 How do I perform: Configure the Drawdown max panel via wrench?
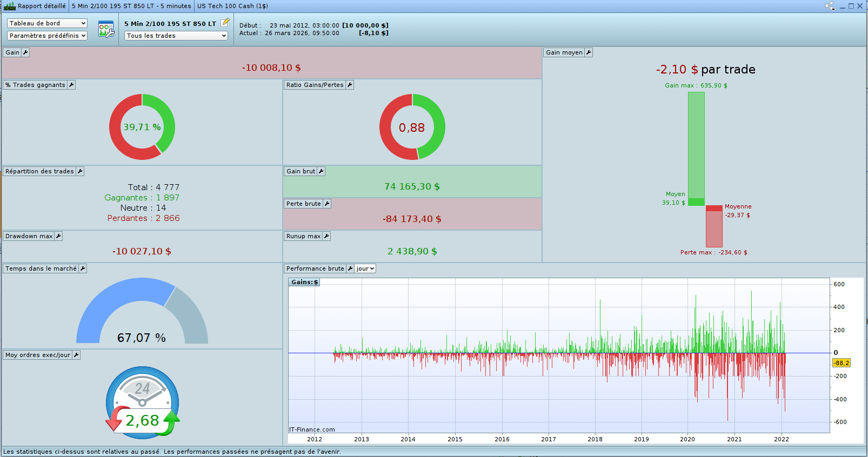click(58, 236)
